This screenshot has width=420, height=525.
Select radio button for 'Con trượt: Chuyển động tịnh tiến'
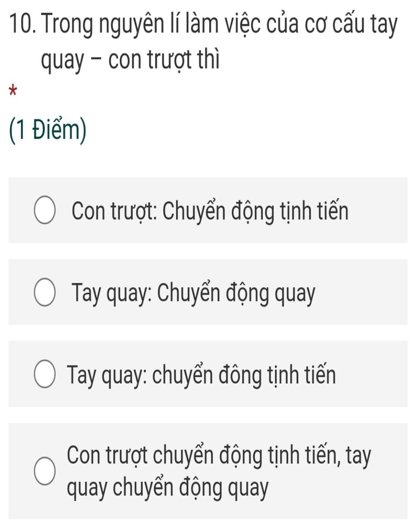tap(44, 211)
